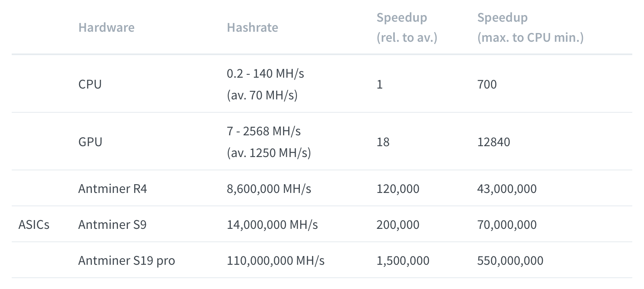This screenshot has width=644, height=289.
Task: Select the Speedup (max. to CPU min.) header
Action: point(530,28)
